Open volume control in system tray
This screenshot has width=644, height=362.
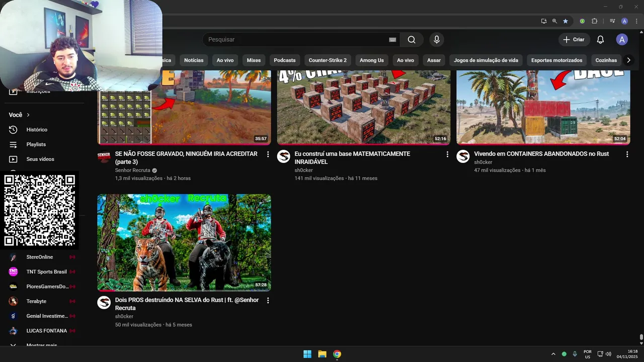tap(608, 354)
